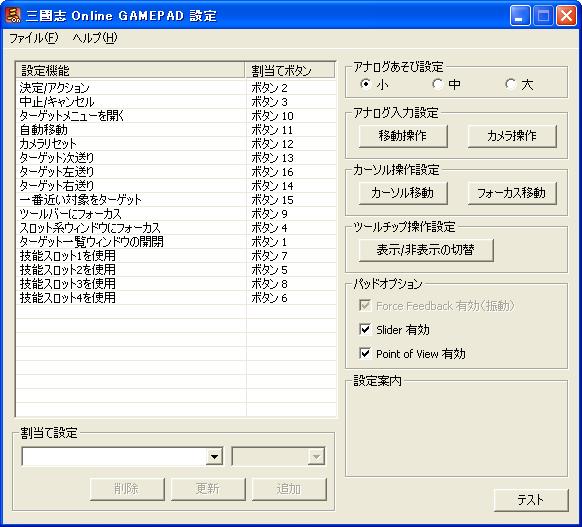Image resolution: width=582 pixels, height=527 pixels.
Task: Click the 割当てボタン column header
Action: [x=290, y=70]
